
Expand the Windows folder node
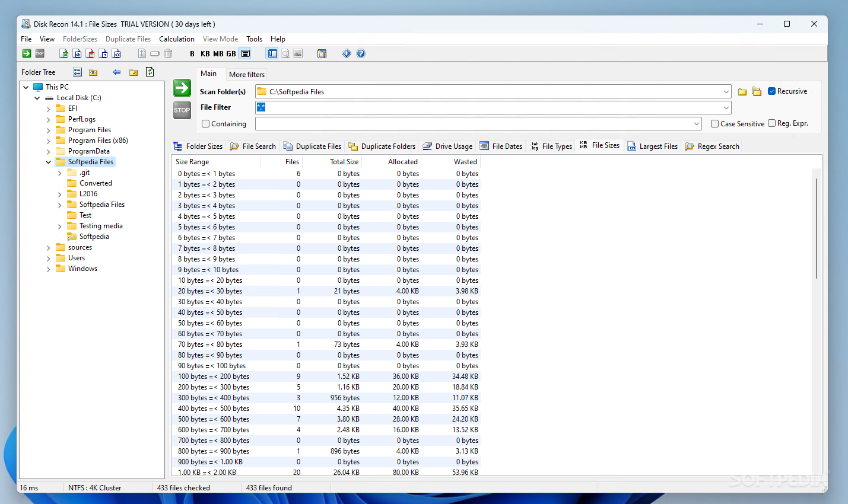point(49,269)
